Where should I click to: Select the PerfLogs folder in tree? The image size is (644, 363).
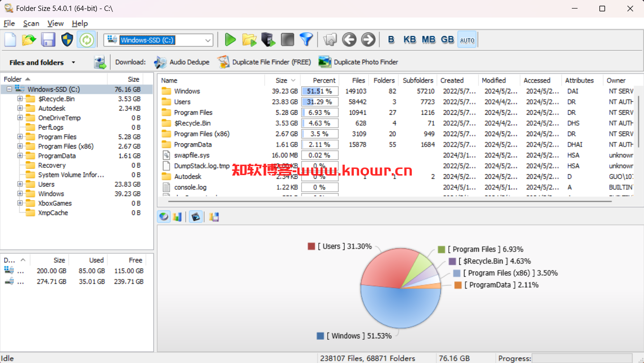pyautogui.click(x=51, y=127)
